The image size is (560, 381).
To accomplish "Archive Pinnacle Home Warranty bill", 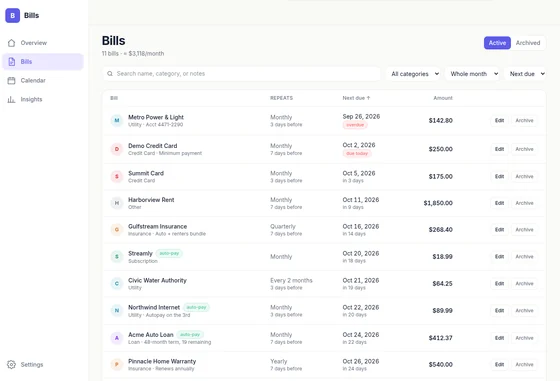I will pos(524,364).
